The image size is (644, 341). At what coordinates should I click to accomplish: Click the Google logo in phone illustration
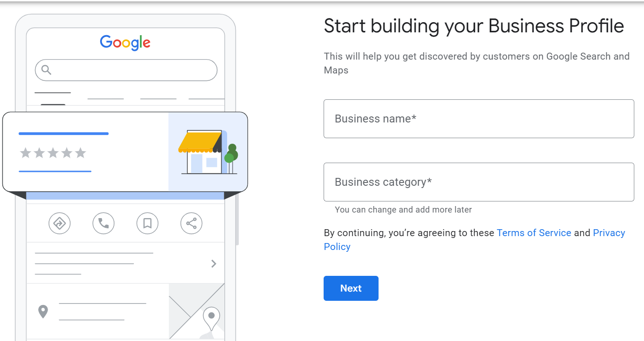pyautogui.click(x=125, y=43)
